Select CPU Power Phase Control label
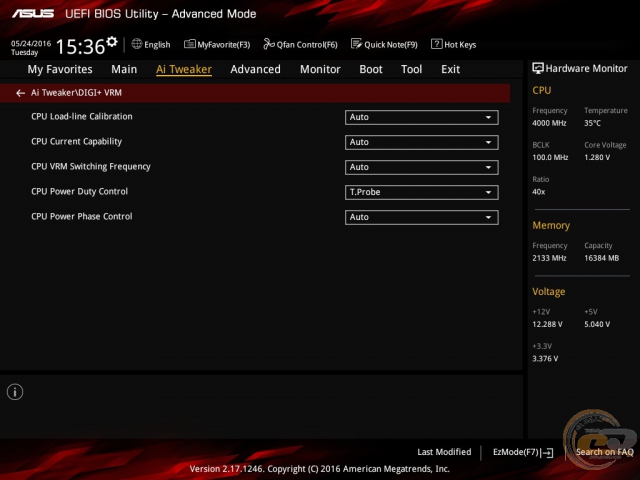The image size is (640, 480). 82,216
